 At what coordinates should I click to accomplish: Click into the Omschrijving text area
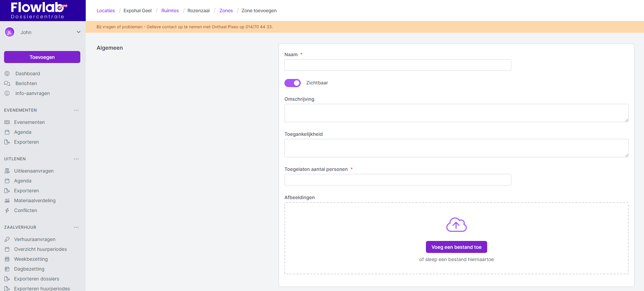click(x=456, y=113)
